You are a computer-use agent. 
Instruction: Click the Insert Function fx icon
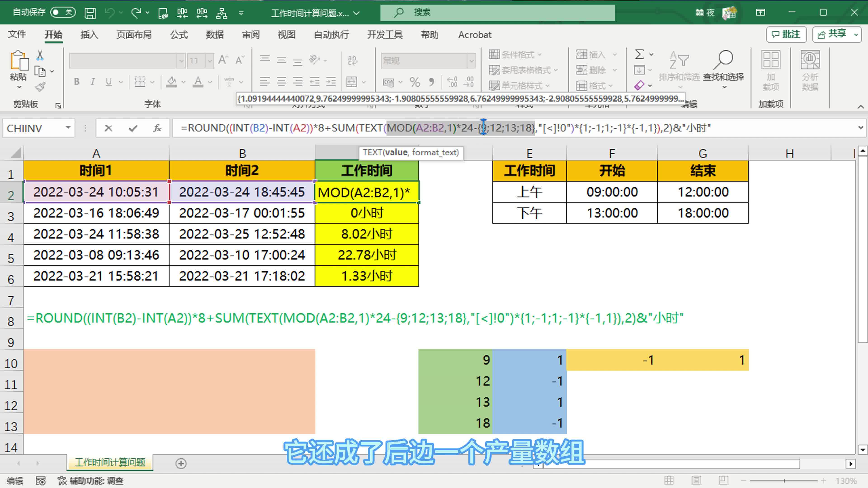coord(157,128)
